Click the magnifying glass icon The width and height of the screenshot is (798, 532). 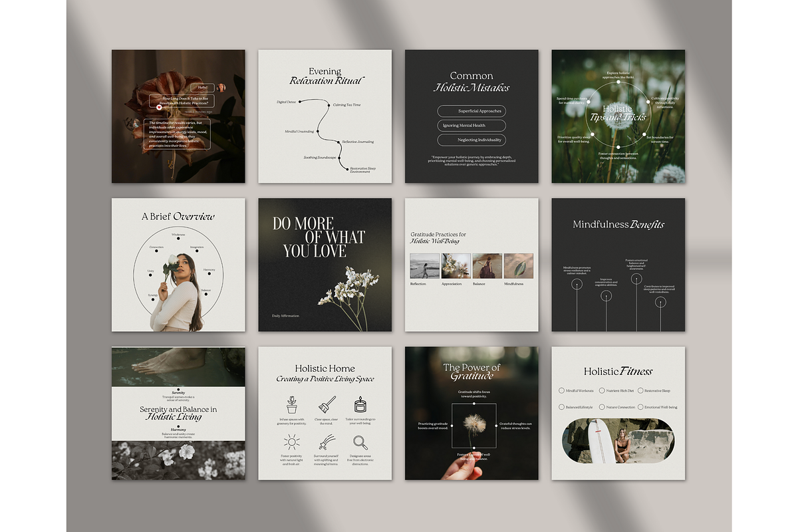pyautogui.click(x=360, y=442)
